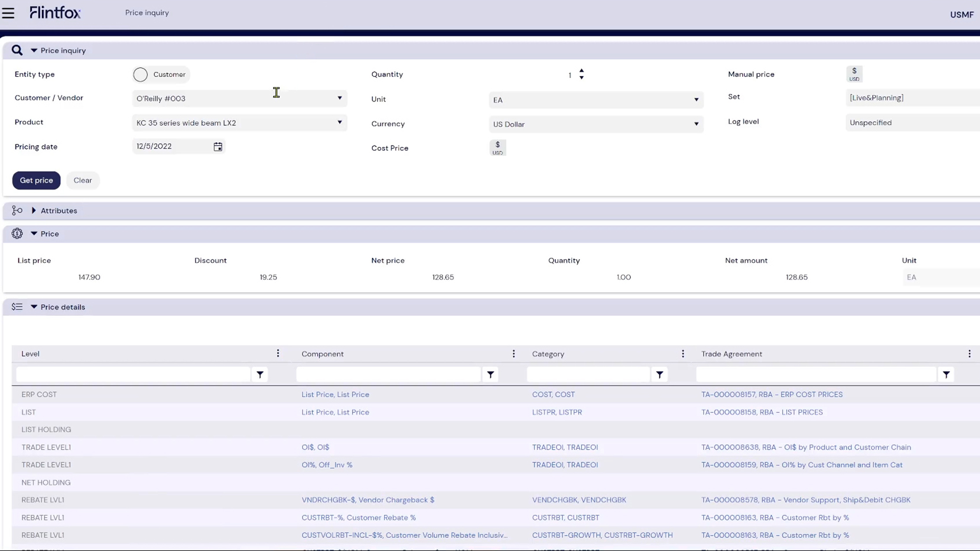The image size is (980, 551).
Task: Open the Set field showing [Live&Planning]
Action: click(913, 98)
